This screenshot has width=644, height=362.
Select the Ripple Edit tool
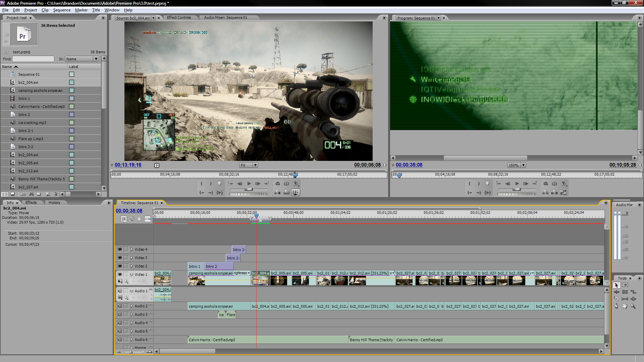(x=616, y=292)
